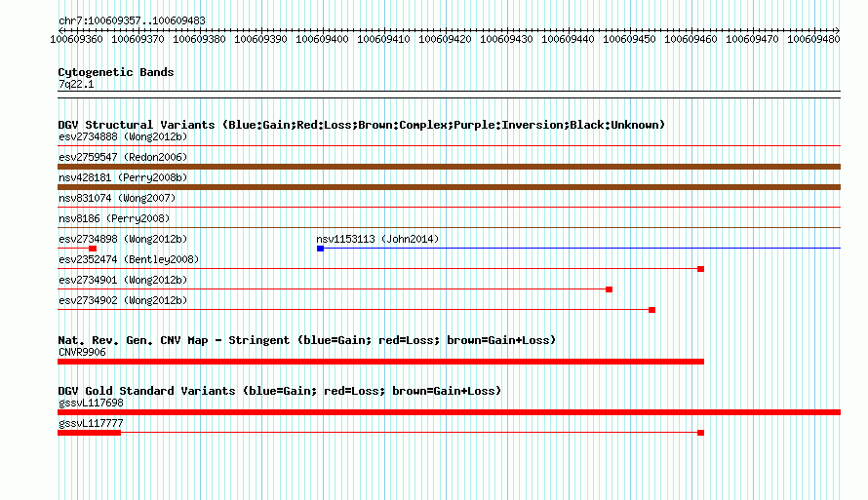The image size is (868, 500).
Task: Click ruler coordinate 100609470
Action: tap(752, 39)
